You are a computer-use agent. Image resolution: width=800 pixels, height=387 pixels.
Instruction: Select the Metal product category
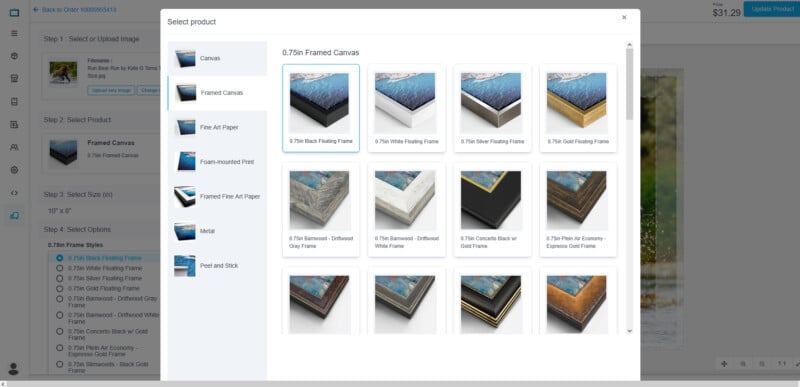click(x=217, y=231)
